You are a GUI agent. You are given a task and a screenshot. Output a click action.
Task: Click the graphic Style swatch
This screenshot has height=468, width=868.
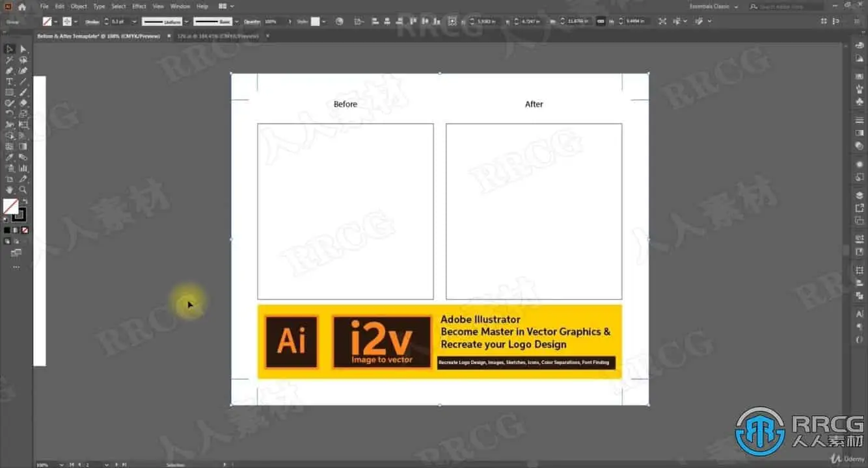click(316, 21)
